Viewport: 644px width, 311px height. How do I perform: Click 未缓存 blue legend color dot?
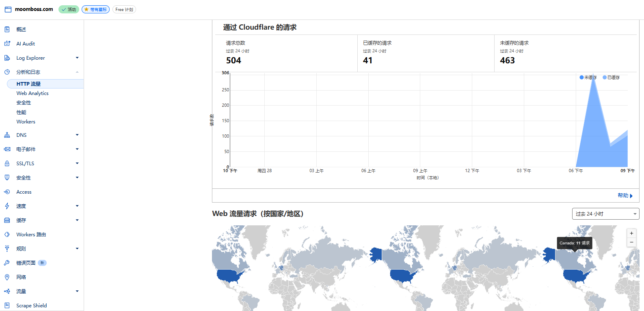coord(581,77)
